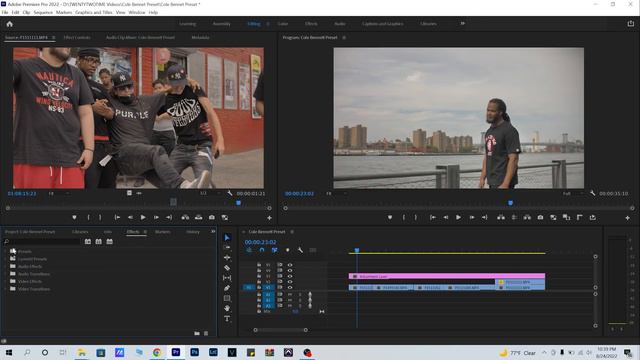Toggle Snap in Timeline magnet icon
Screen dimensions: 640x360
(262, 250)
